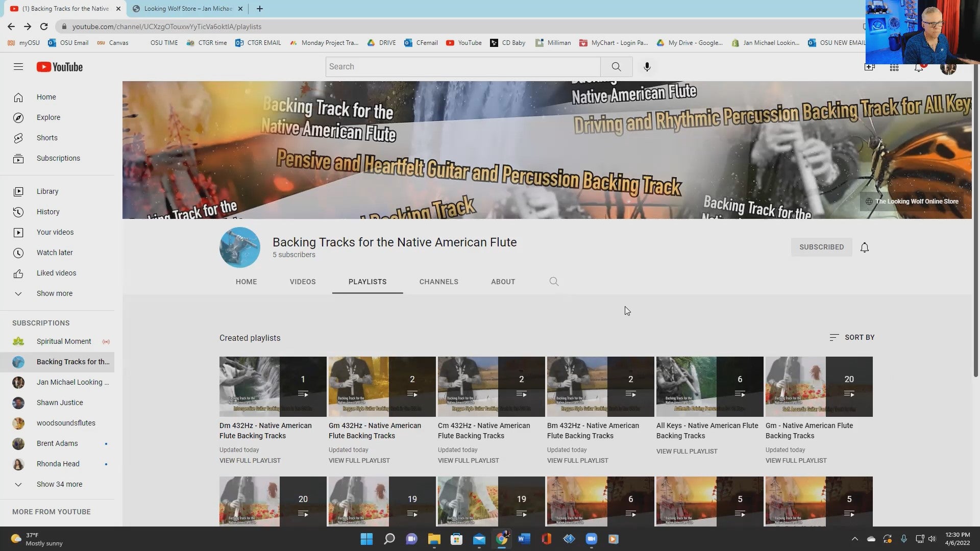Click the browser reload button
Viewport: 980px width, 551px height.
[44, 27]
